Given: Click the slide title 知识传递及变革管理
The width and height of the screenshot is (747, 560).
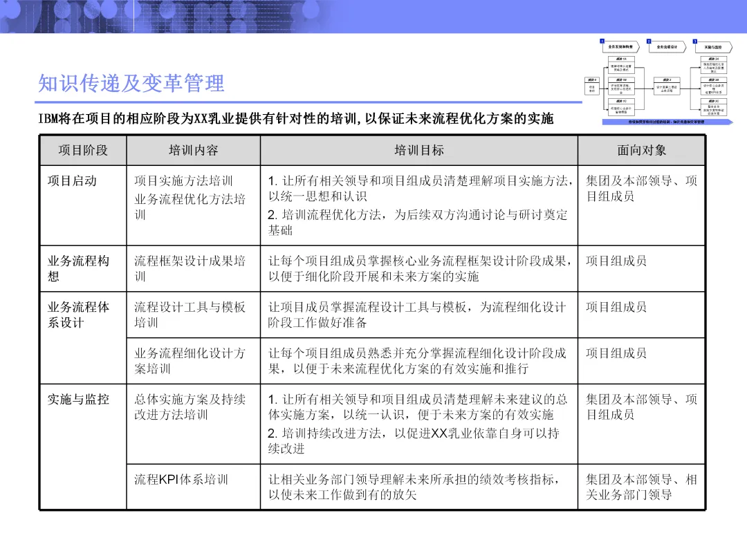Looking at the screenshot, I should tap(131, 84).
